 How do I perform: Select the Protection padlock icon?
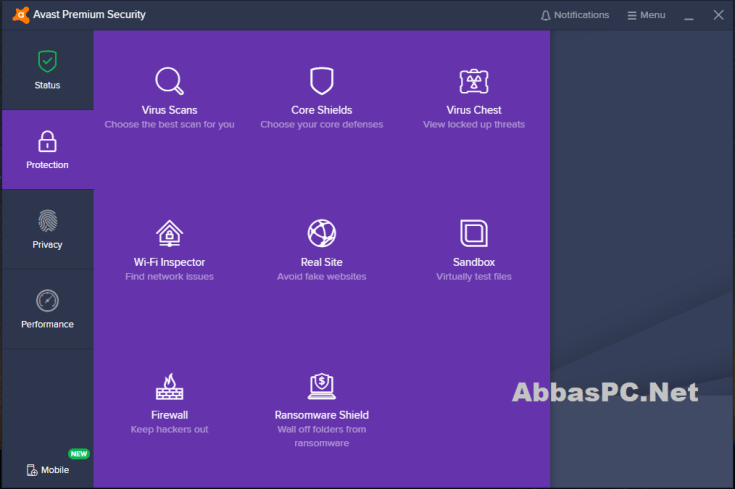(47, 141)
